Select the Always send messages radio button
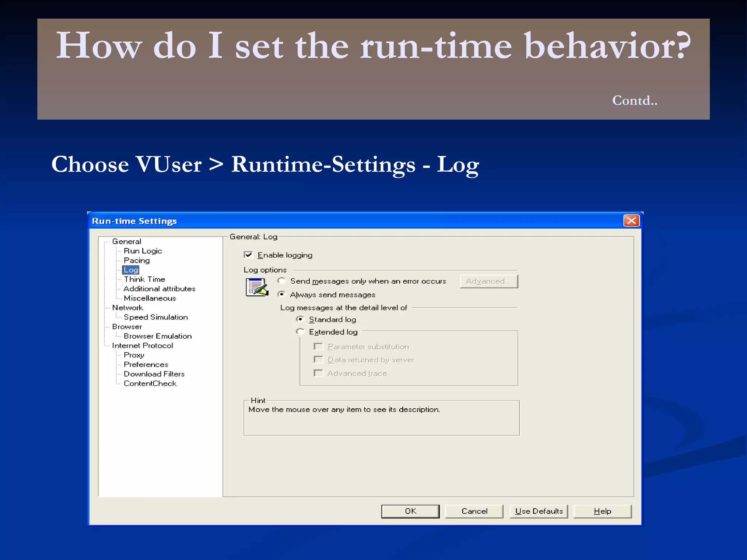Viewport: 747px width, 560px height. click(282, 294)
